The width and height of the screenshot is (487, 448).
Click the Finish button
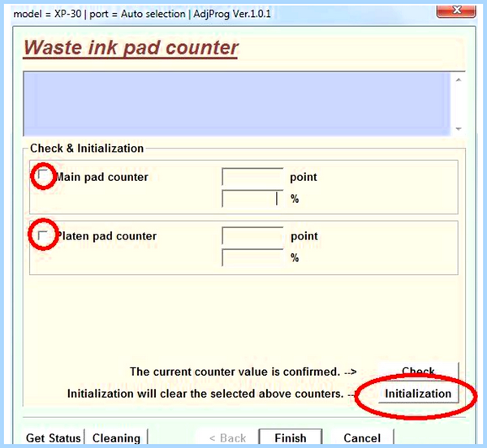291,437
